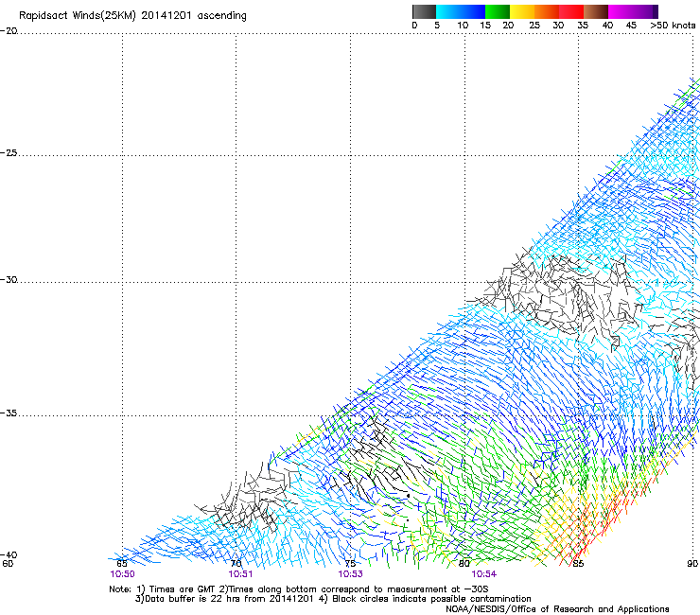
Task: Click the latitude label -25
Action: (9, 152)
